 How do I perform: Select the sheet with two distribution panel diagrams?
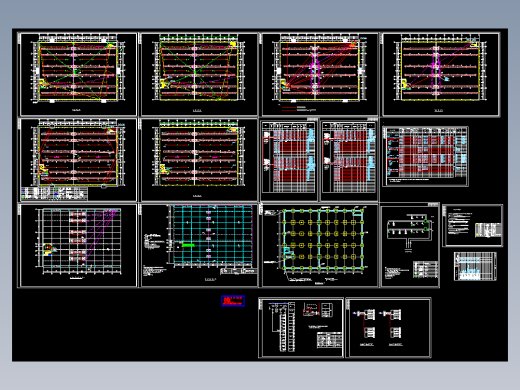tap(388, 328)
